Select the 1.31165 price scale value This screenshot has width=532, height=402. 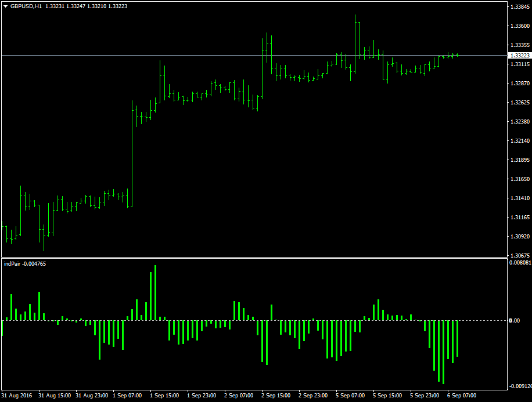(520, 218)
